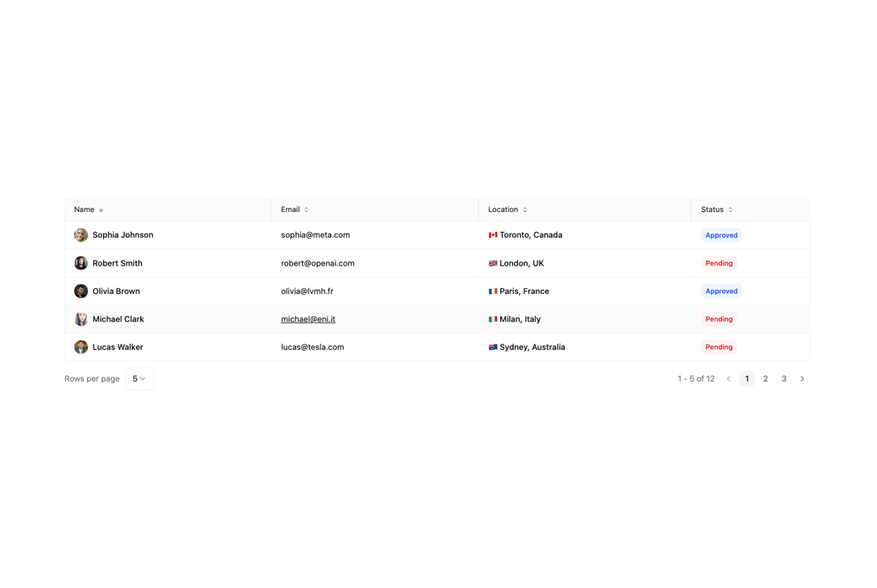Select the name Lucas Walker
The height and width of the screenshot is (588, 877).
[118, 347]
